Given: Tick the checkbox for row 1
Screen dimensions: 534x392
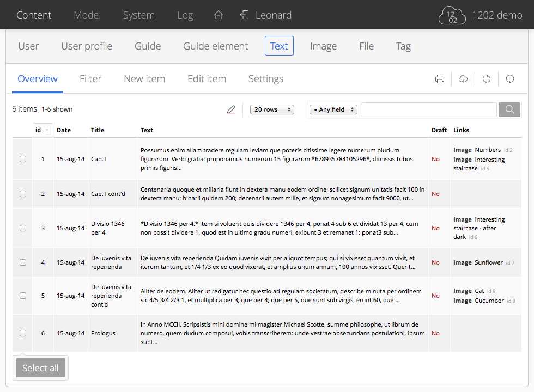Looking at the screenshot, I should point(23,160).
